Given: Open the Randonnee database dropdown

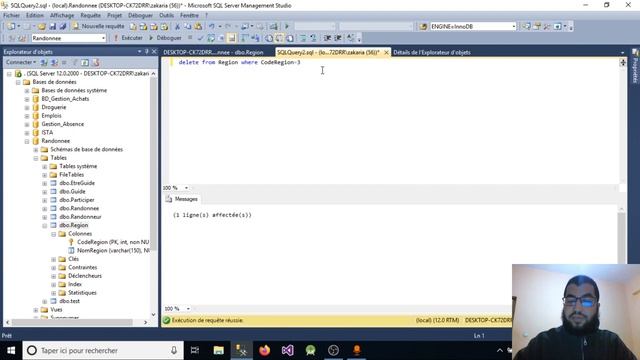Looking at the screenshot, I should pyautogui.click(x=103, y=38).
